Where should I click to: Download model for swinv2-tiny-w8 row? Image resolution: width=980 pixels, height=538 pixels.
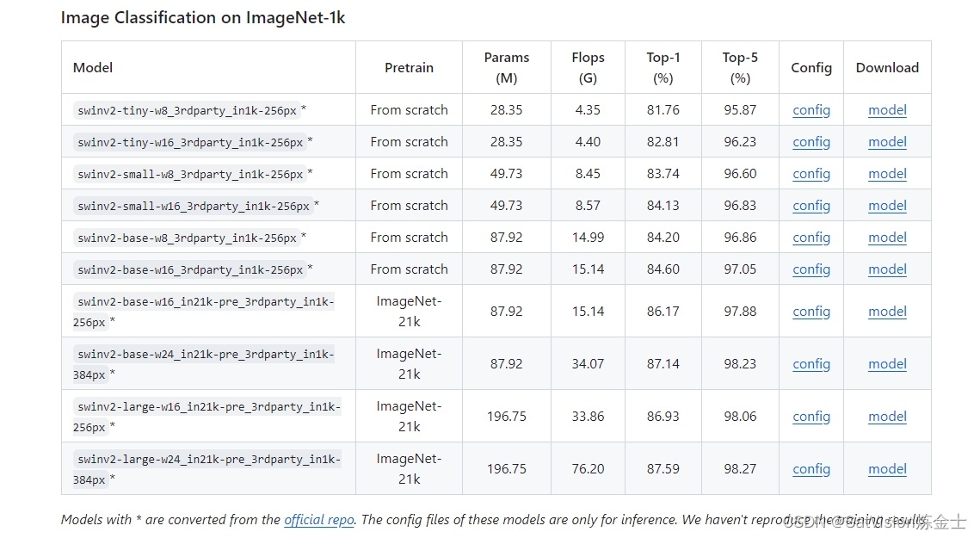point(887,110)
